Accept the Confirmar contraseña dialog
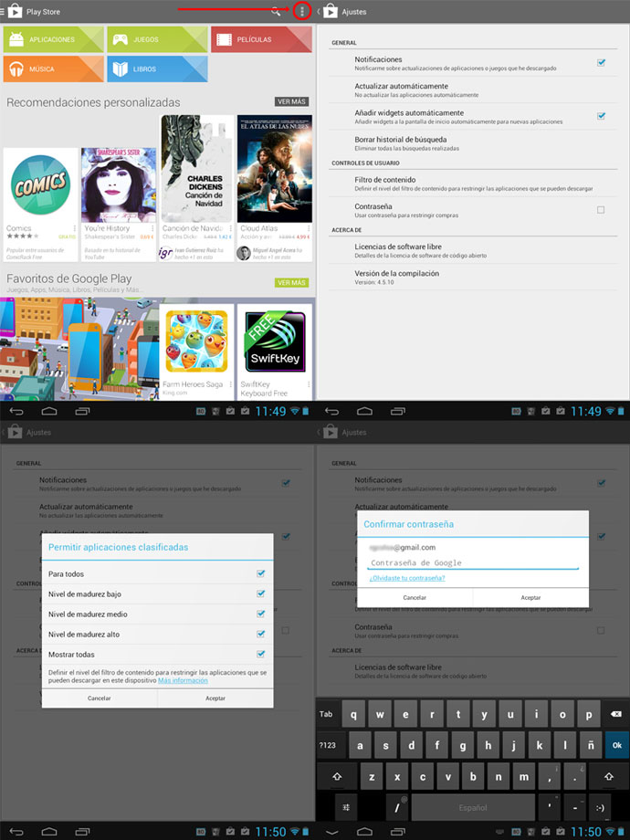Viewport: 630px width, 840px height. tap(530, 597)
